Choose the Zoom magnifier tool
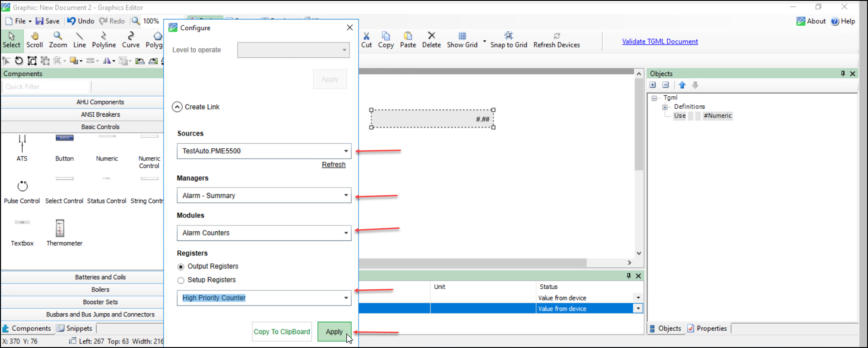The height and width of the screenshot is (348, 868). [x=58, y=40]
